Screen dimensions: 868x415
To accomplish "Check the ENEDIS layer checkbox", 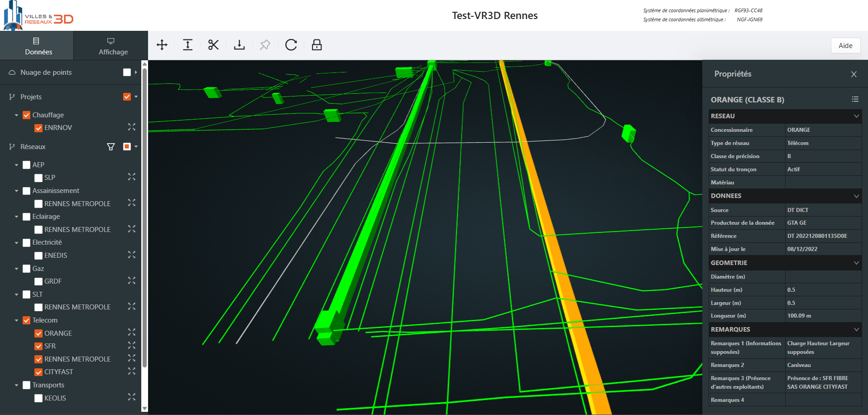I will click(x=38, y=256).
